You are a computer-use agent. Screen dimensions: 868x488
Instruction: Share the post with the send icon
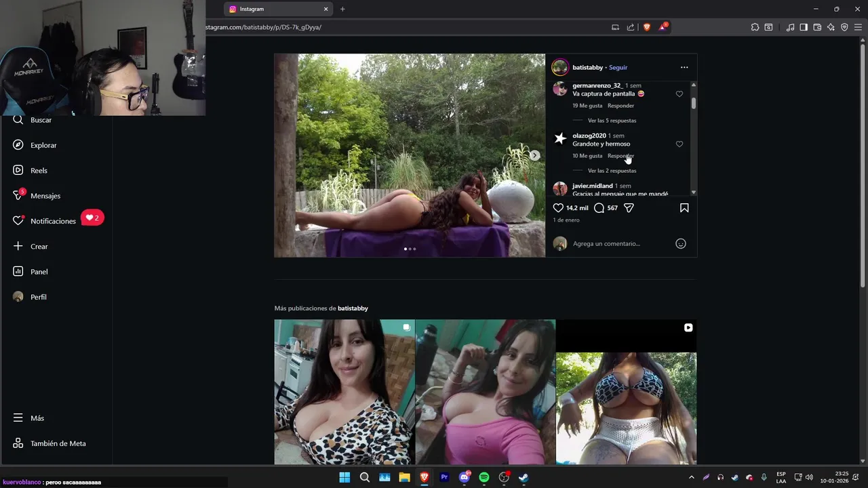coord(629,208)
